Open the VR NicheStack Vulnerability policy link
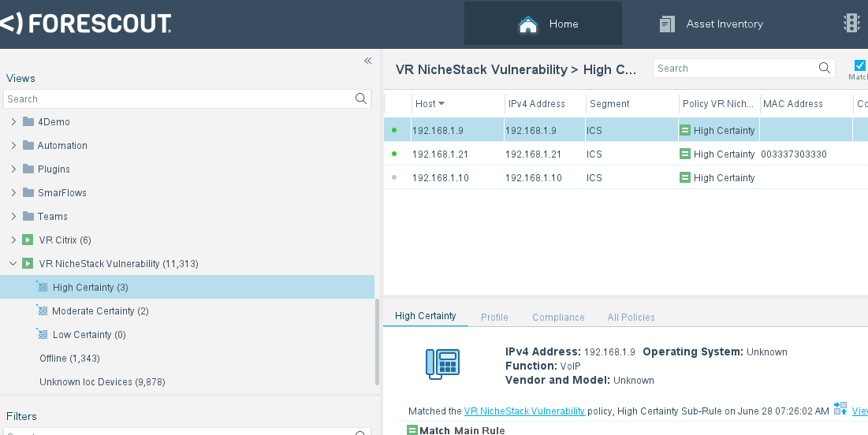 [x=524, y=411]
